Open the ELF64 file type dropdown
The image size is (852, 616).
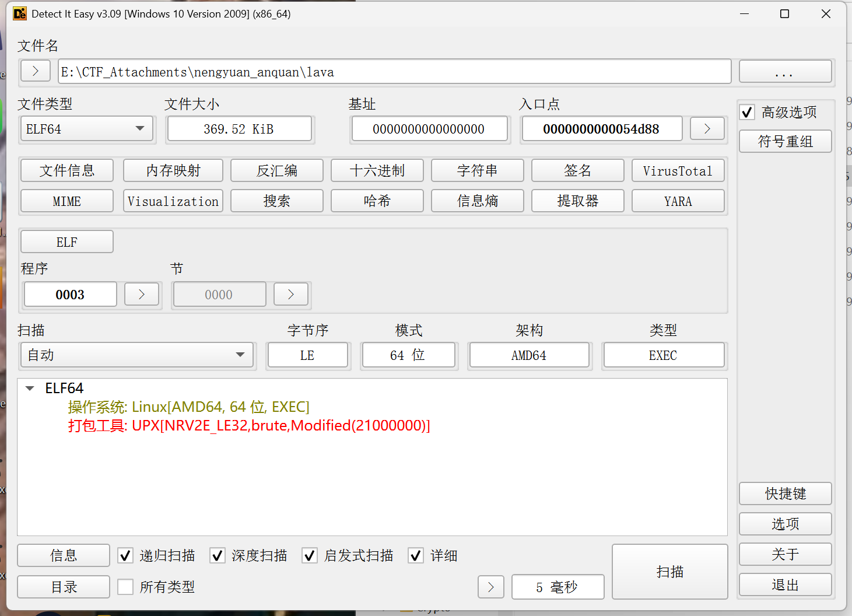(87, 128)
